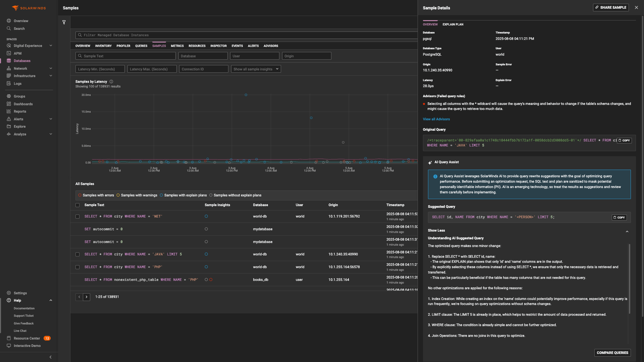Screen dimensions: 644x362
Task: Switch to the Explain Plan tab
Action: point(453,24)
